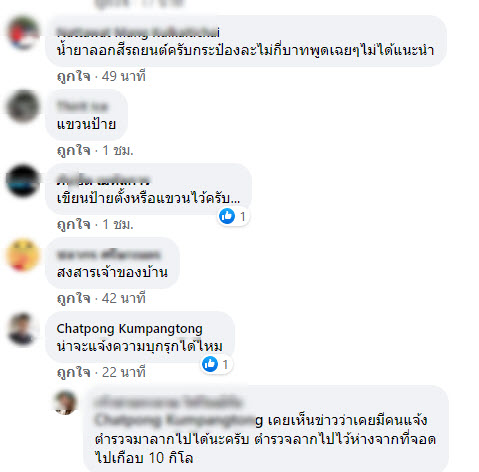Click the tagged name in reply comment
The image size is (479, 472).
[x=179, y=420]
